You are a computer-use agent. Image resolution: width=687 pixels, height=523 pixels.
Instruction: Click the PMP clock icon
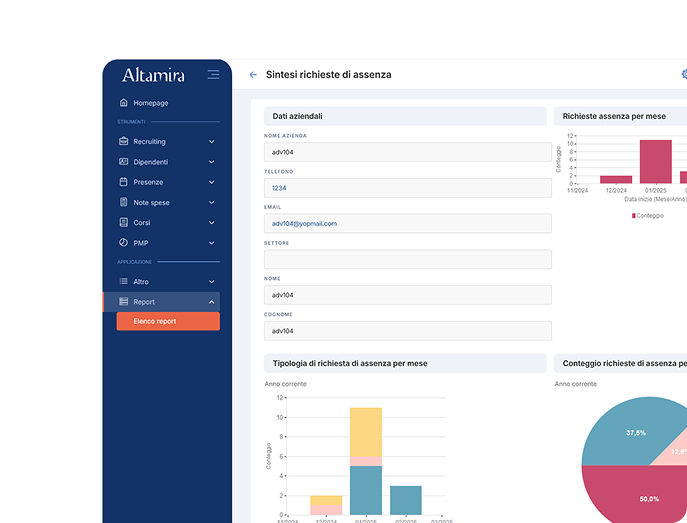(123, 243)
